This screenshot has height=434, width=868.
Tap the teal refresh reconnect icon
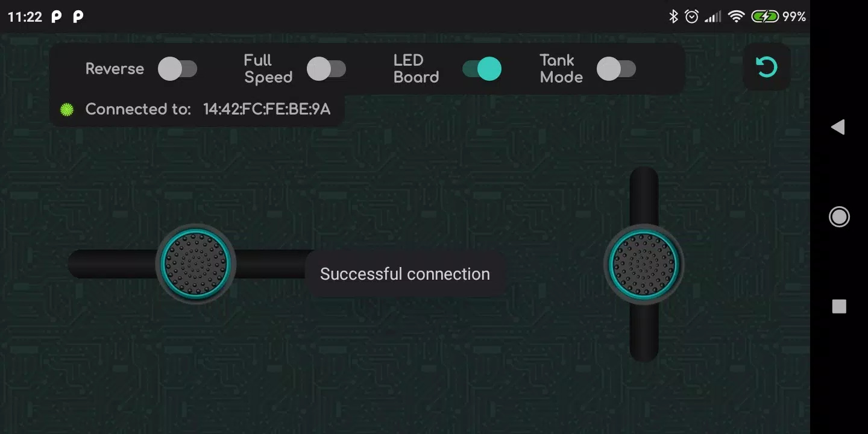pyautogui.click(x=767, y=67)
